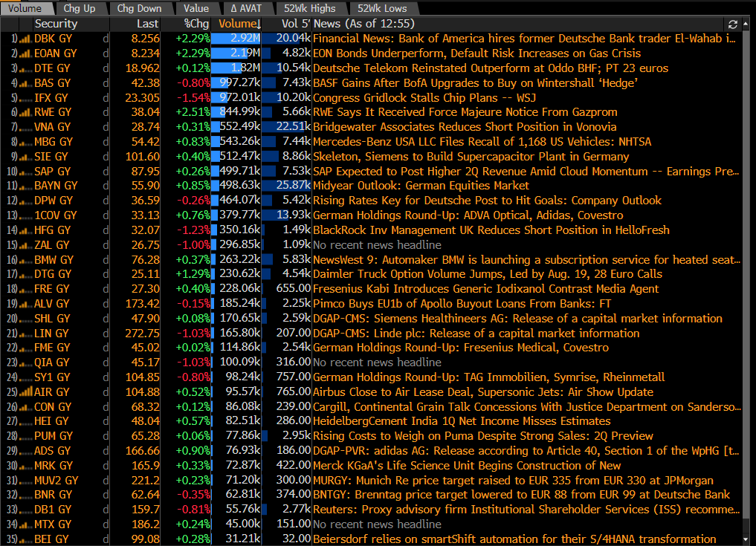Click the signal bars icon next to 1COV GY
The height and width of the screenshot is (546, 756).
click(25, 216)
